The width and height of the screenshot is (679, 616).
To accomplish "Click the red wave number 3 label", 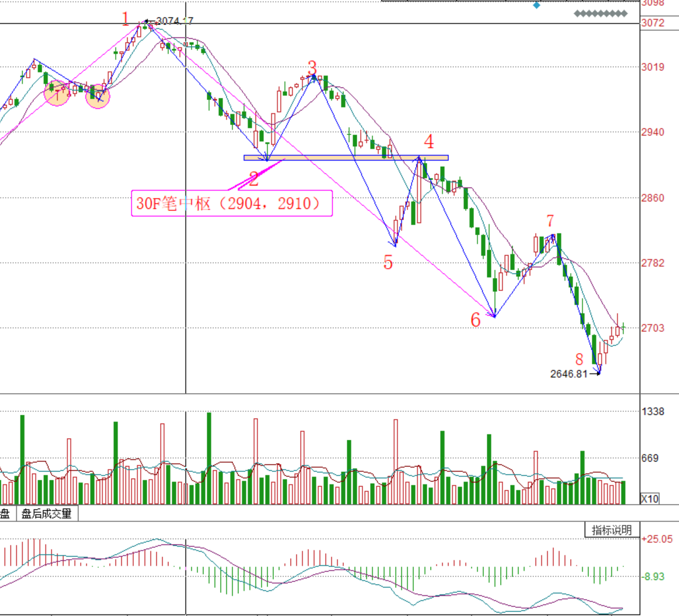I will pos(312,68).
